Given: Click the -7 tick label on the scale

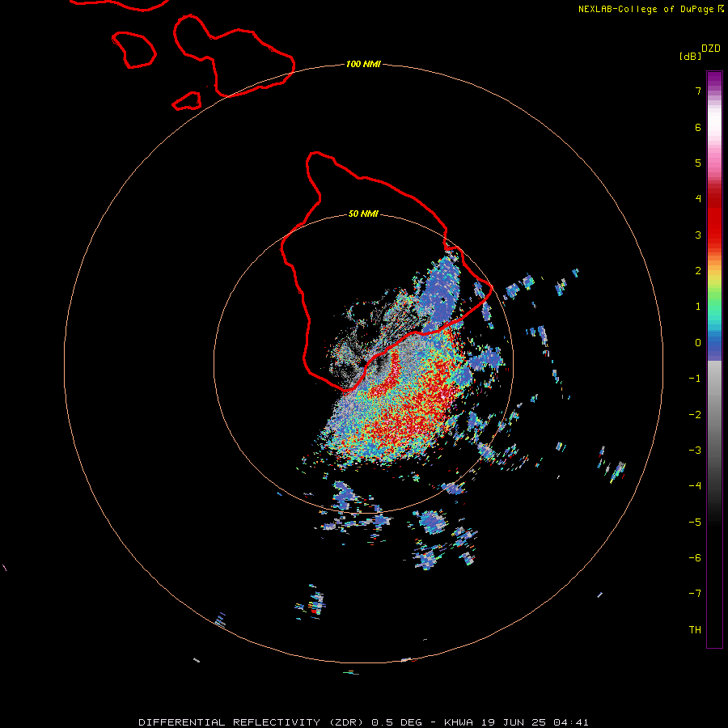Looking at the screenshot, I should point(695,594).
